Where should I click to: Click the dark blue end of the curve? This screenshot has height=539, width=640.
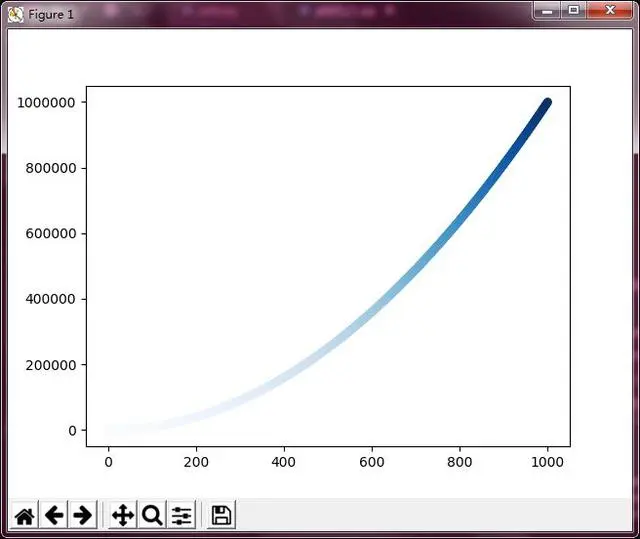[x=547, y=103]
